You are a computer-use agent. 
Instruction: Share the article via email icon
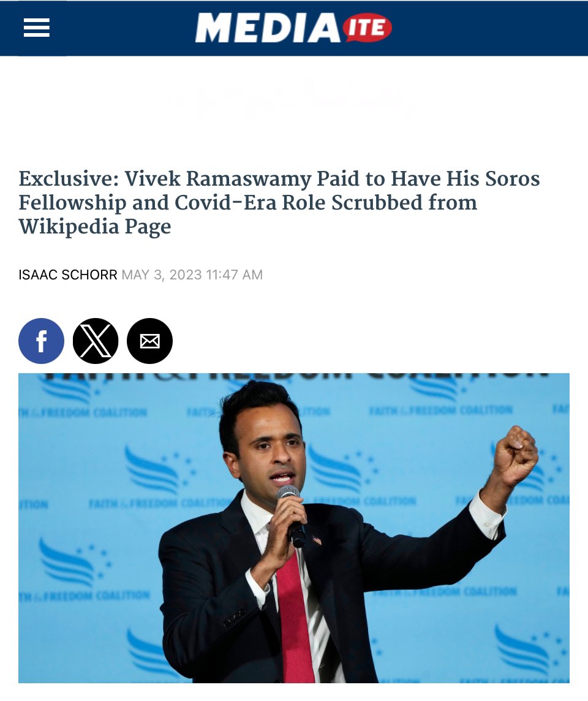[149, 341]
